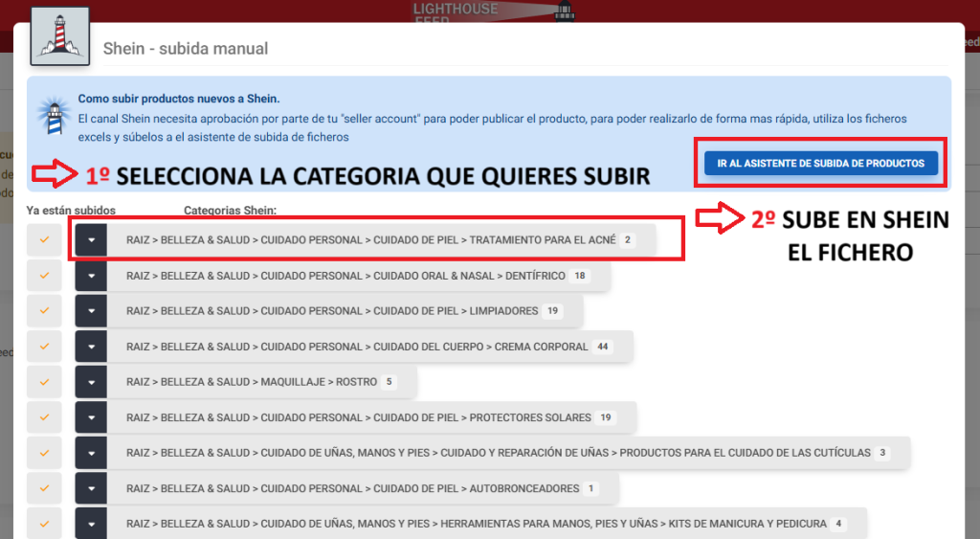Expand the Dentífrico category dropdown
Image resolution: width=980 pixels, height=539 pixels.
point(91,276)
